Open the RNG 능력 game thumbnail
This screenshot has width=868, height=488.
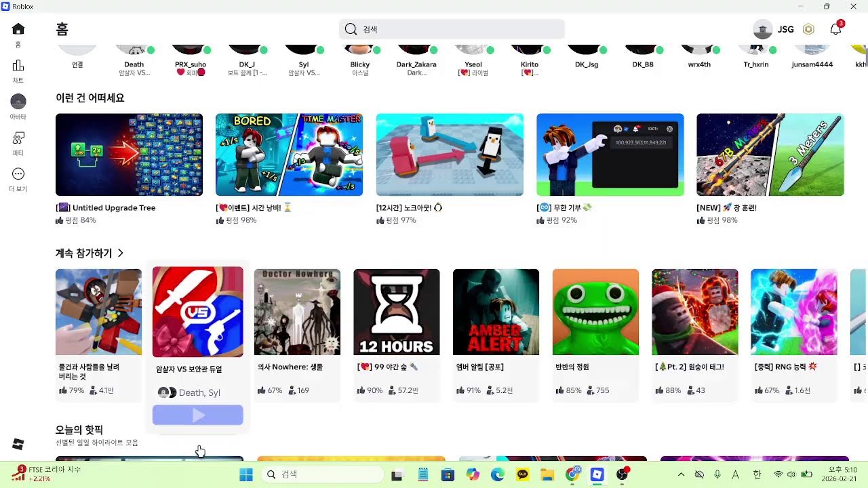point(794,312)
